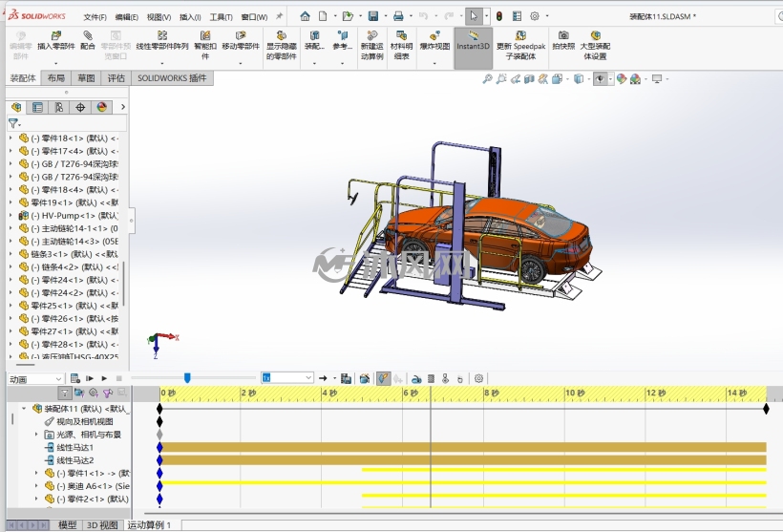This screenshot has width=783, height=532.
Task: Click the Section View icon
Action: 529,79
